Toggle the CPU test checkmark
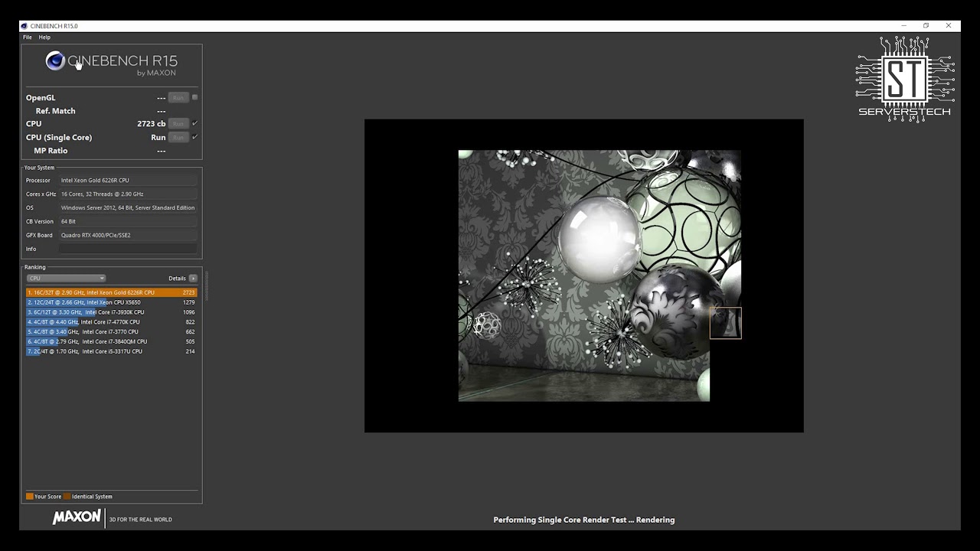The width and height of the screenshot is (980, 551). click(194, 123)
